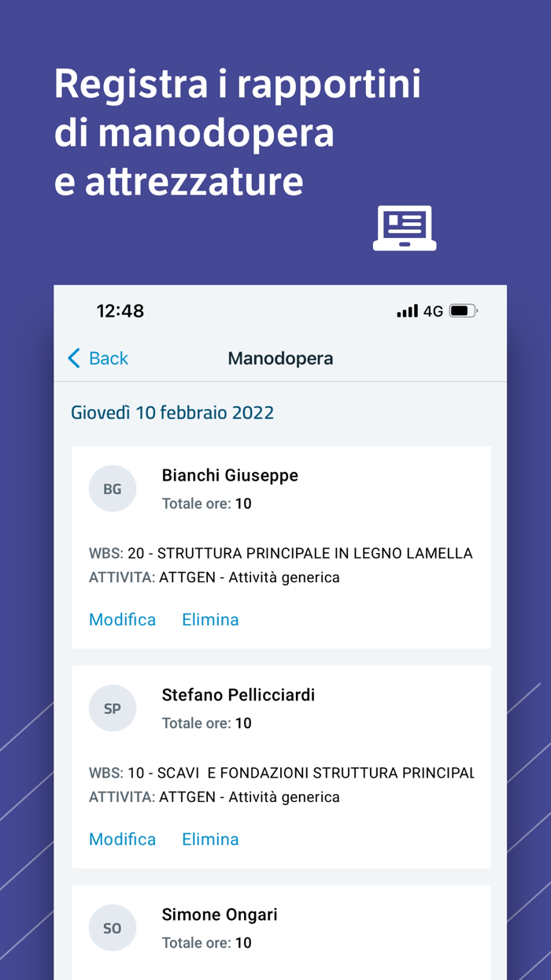Viewport: 551px width, 980px height.
Task: Tap Modifica on Stefano Pellicciardi's entry
Action: pos(122,839)
